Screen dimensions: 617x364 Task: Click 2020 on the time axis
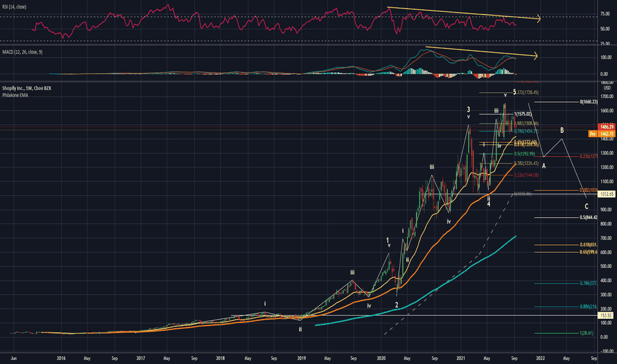[x=381, y=358]
